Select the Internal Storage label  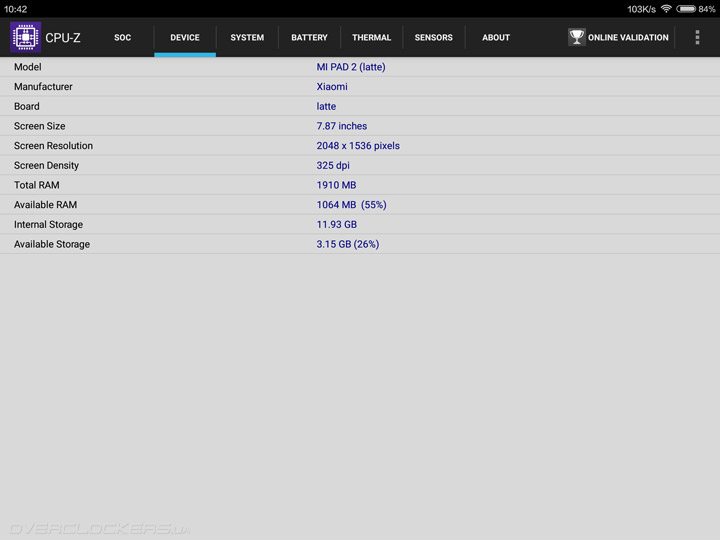(x=48, y=225)
